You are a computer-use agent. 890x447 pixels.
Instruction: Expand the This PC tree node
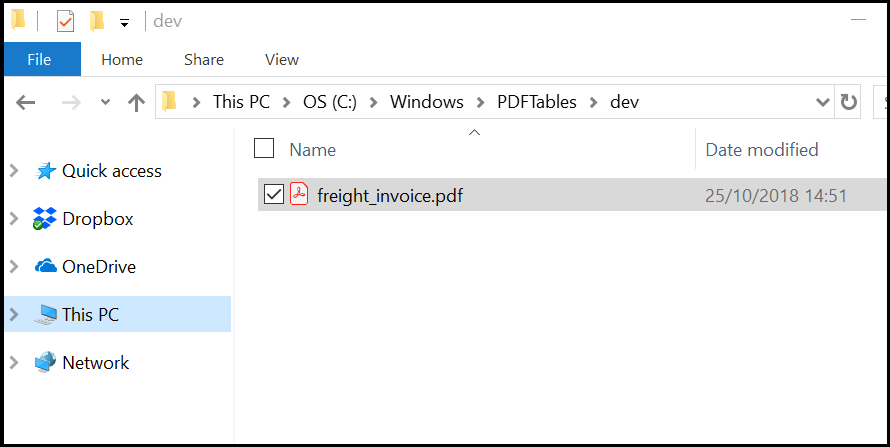(14, 315)
